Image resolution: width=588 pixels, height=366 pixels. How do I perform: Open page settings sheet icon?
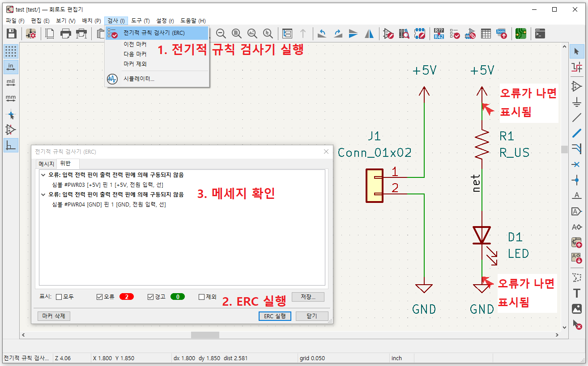click(x=50, y=34)
